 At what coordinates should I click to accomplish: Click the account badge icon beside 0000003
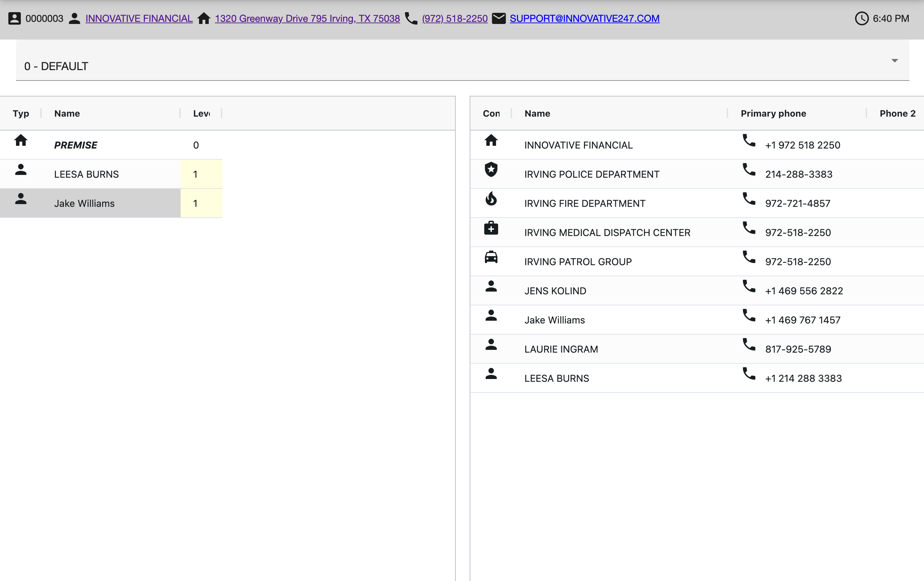click(15, 18)
